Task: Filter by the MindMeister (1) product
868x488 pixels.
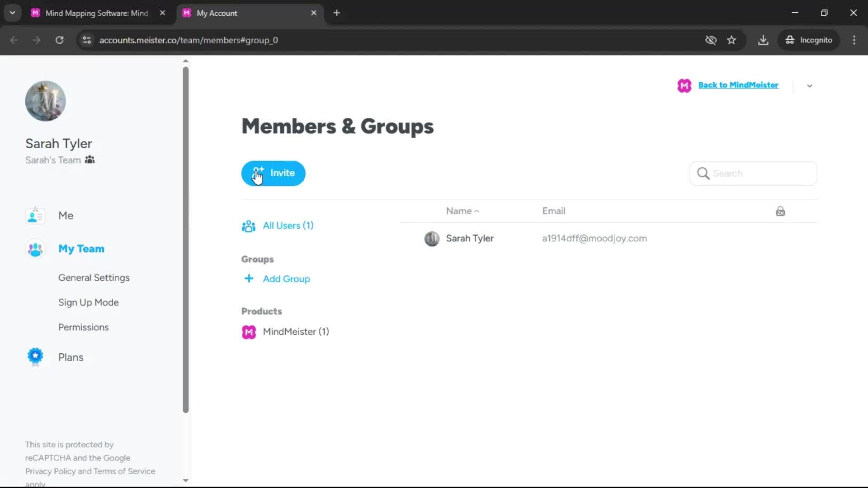Action: pyautogui.click(x=296, y=332)
